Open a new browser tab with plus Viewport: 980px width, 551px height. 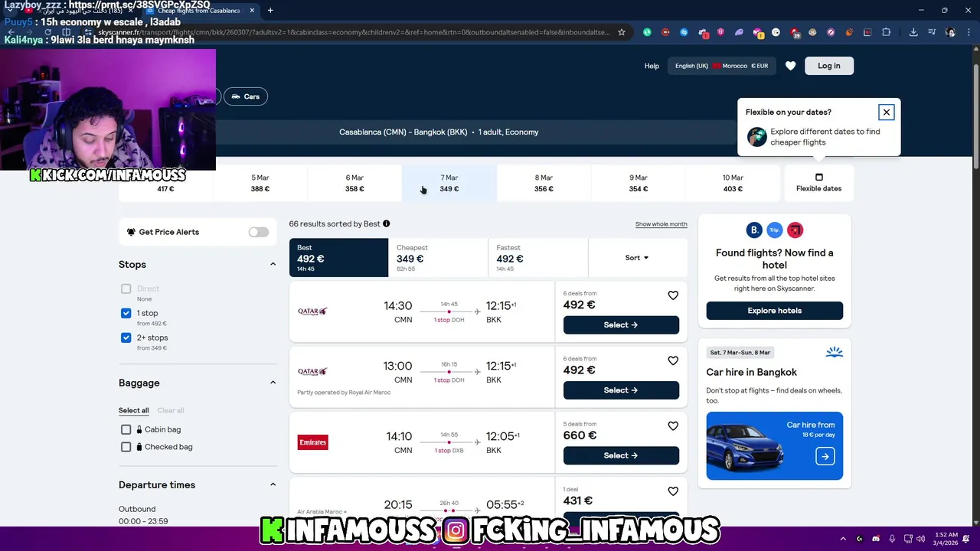[270, 11]
